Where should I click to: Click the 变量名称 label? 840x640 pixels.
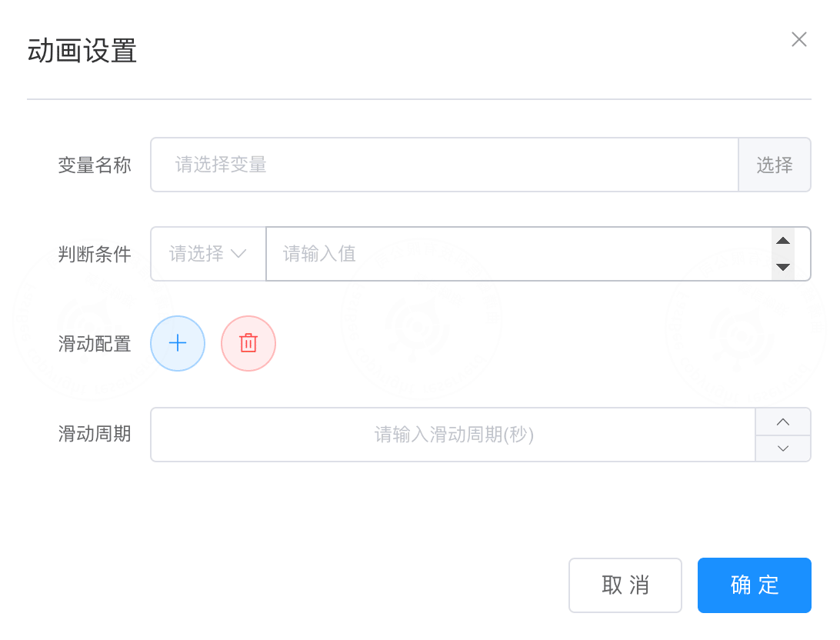(95, 165)
